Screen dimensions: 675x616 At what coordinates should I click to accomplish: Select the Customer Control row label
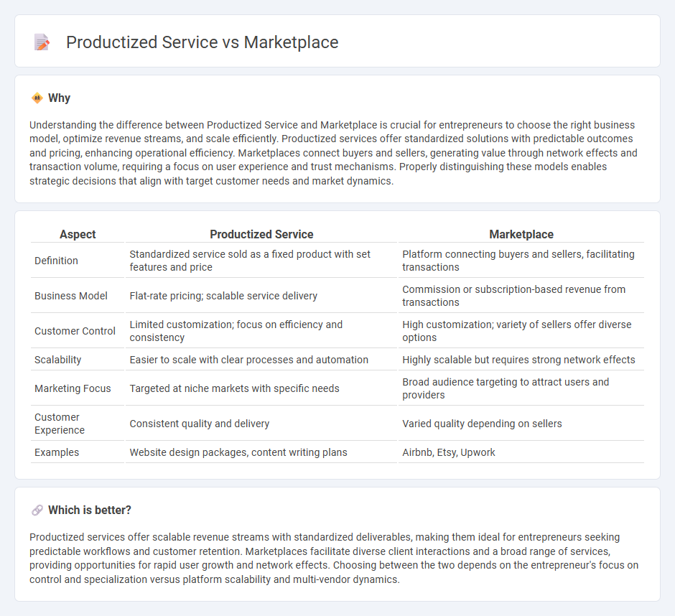pos(75,331)
